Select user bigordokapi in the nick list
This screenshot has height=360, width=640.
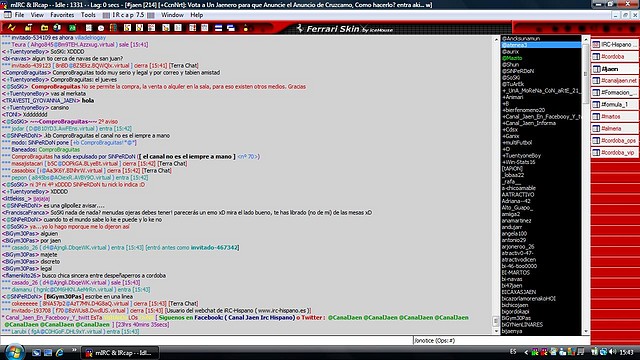516,311
